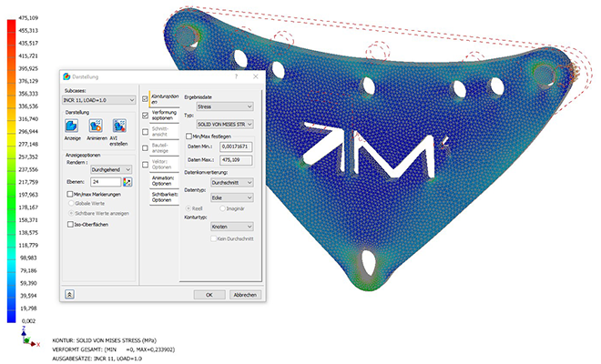Click the help question mark in title bar
The height and width of the screenshot is (364, 601).
point(235,78)
